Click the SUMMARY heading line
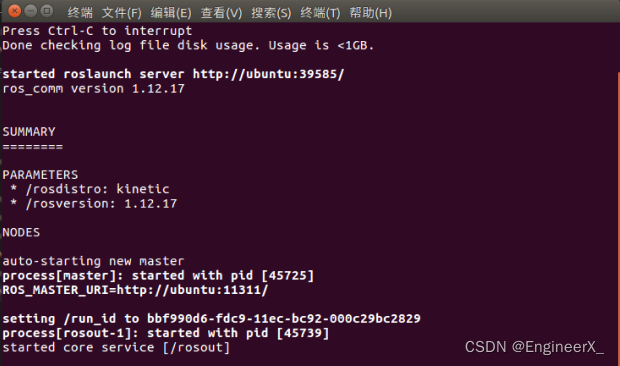Screen dimensions: 620x366 29,132
